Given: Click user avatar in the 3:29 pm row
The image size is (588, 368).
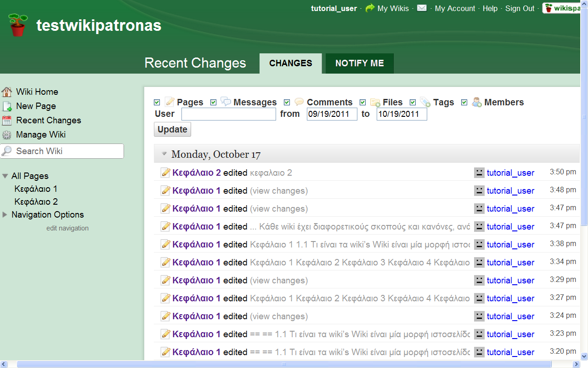Looking at the screenshot, I should 479,280.
